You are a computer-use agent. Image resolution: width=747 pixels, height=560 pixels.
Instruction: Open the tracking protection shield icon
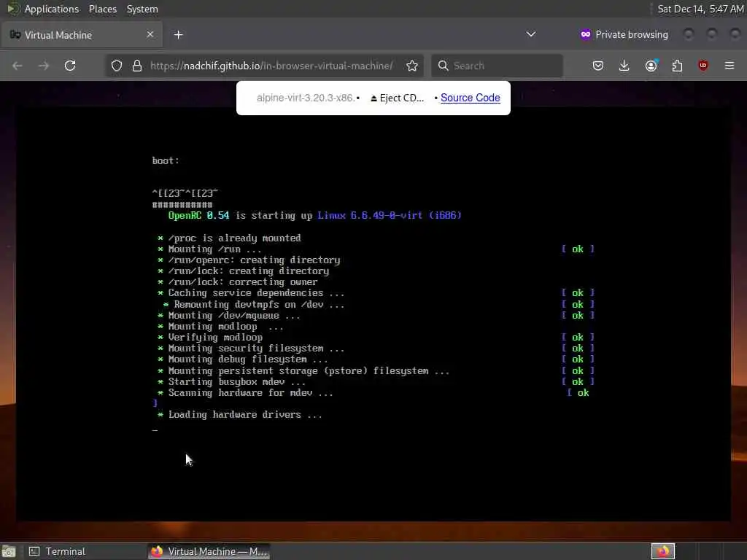pyautogui.click(x=117, y=66)
